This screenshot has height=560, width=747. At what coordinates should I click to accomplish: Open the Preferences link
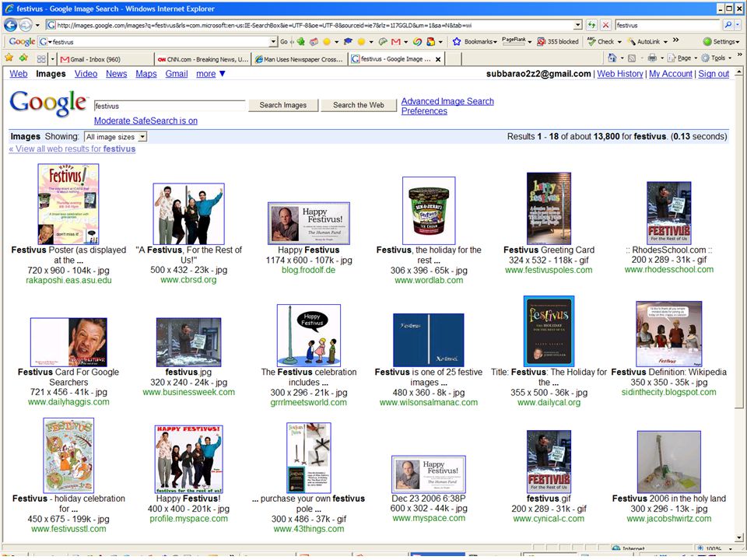click(424, 111)
